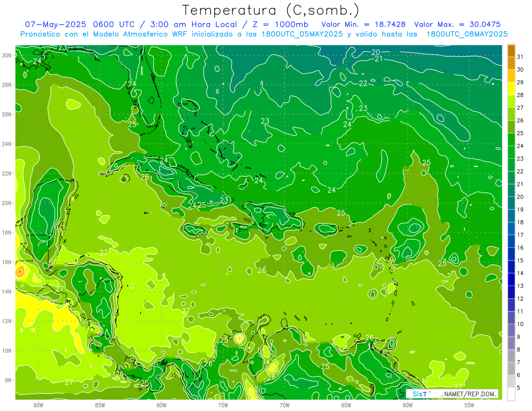532x411 pixels.
Task: Click the title 'Temperatura (C,somb.)'
Action: (x=271, y=10)
